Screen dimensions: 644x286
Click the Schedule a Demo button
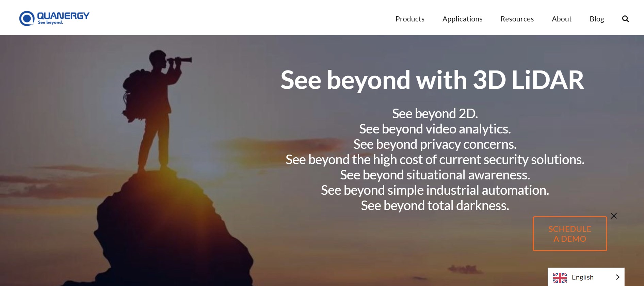coord(570,234)
